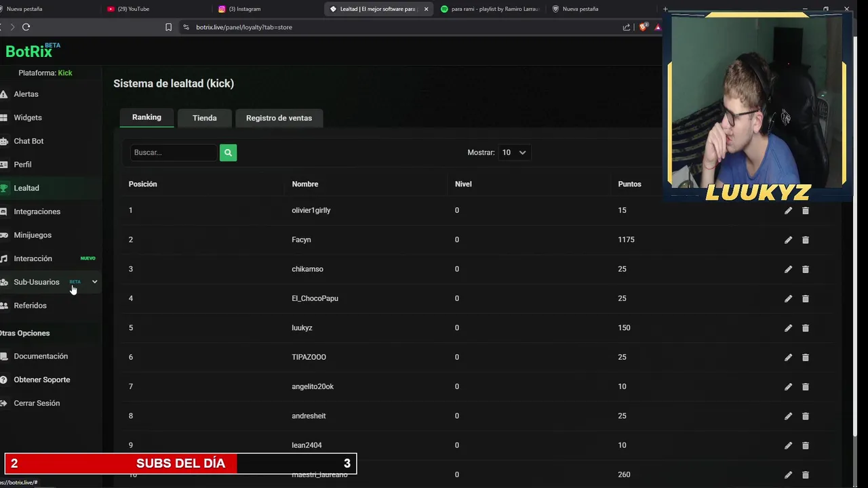Edit lean2404 with the pencil icon
This screenshot has width=868, height=488.
coord(788,445)
